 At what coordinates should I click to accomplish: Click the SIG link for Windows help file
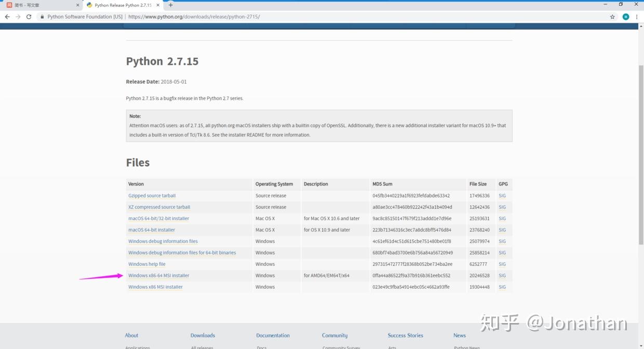tap(502, 264)
